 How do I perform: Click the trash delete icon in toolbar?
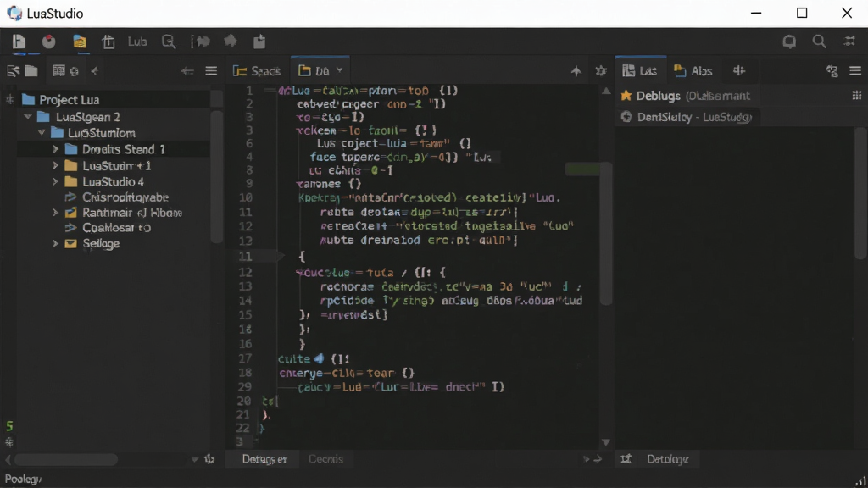(108, 42)
